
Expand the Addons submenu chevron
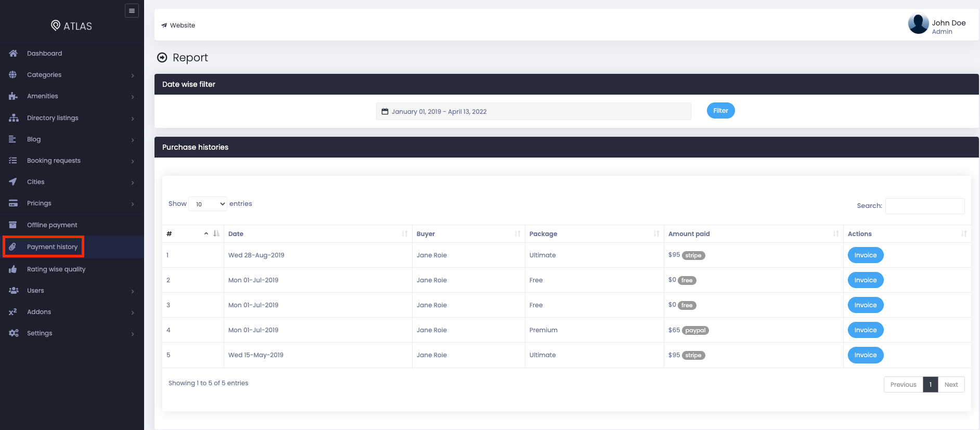click(133, 312)
